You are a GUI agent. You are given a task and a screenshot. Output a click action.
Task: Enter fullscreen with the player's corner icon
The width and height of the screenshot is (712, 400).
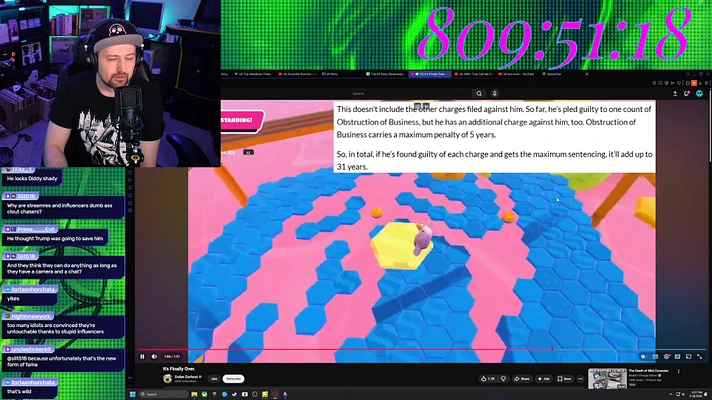click(x=700, y=356)
